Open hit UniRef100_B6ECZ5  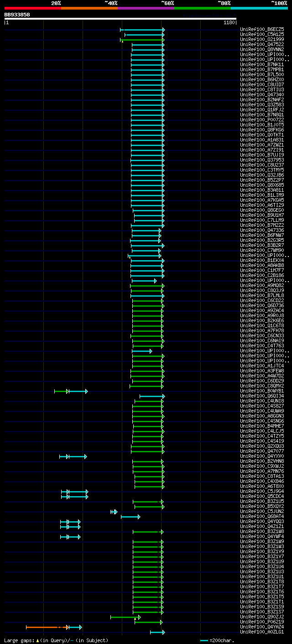[262, 29]
